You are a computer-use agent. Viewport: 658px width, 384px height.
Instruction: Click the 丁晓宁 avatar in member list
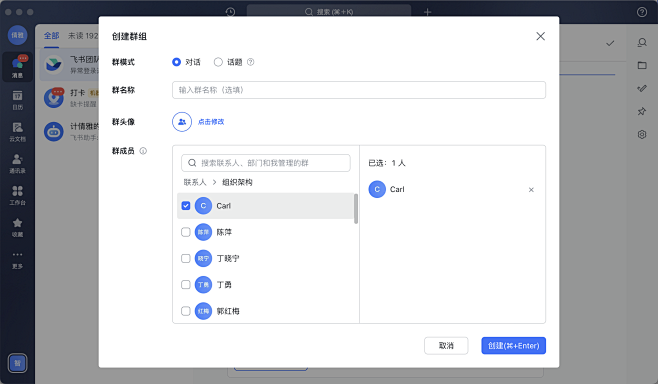(203, 259)
